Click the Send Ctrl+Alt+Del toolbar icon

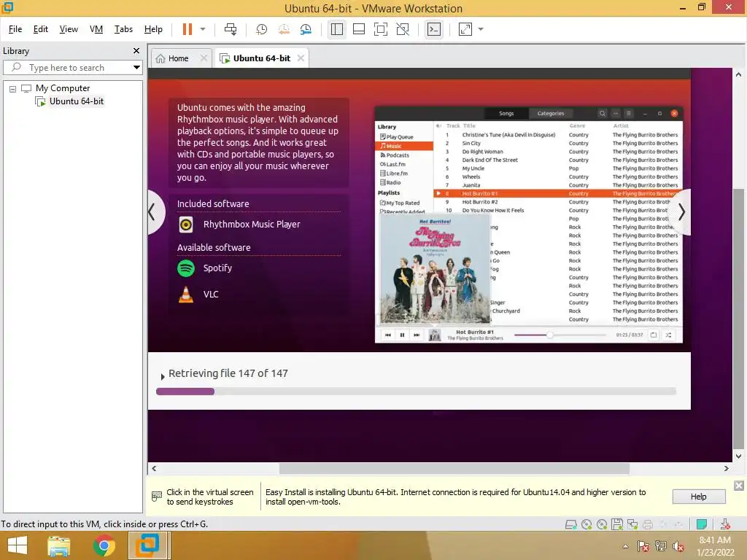tap(231, 29)
